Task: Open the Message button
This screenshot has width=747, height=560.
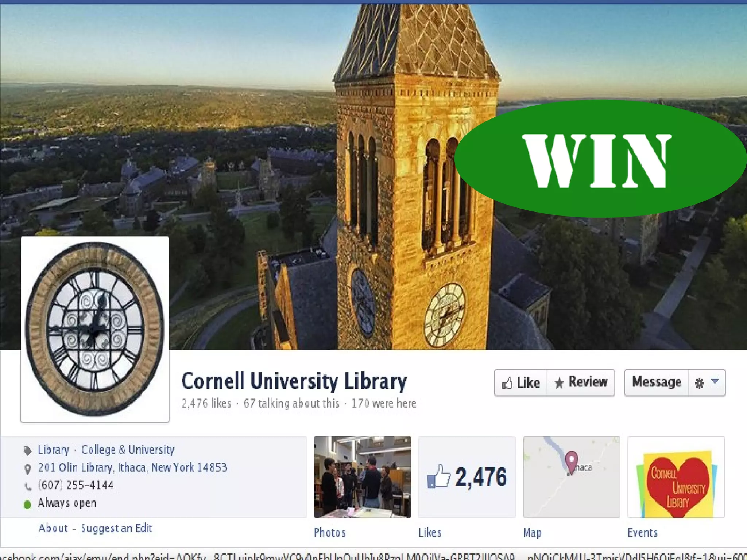Action: pyautogui.click(x=657, y=382)
